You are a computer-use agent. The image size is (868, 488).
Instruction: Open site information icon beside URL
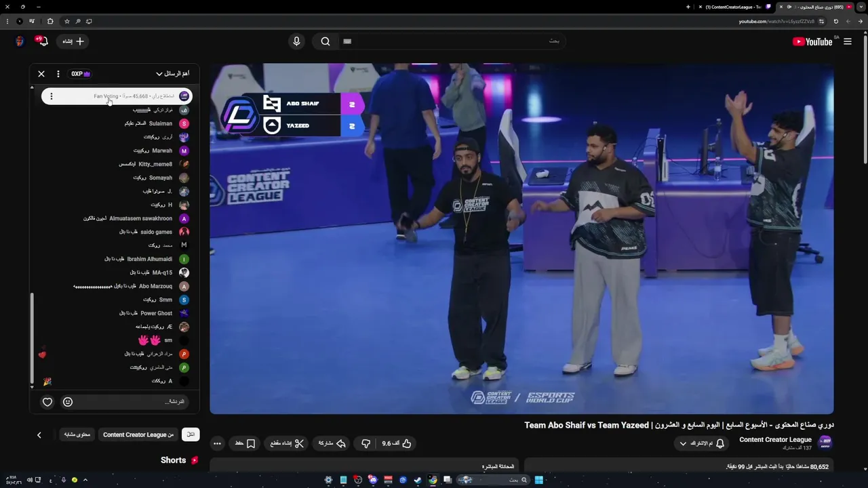pyautogui.click(x=822, y=21)
